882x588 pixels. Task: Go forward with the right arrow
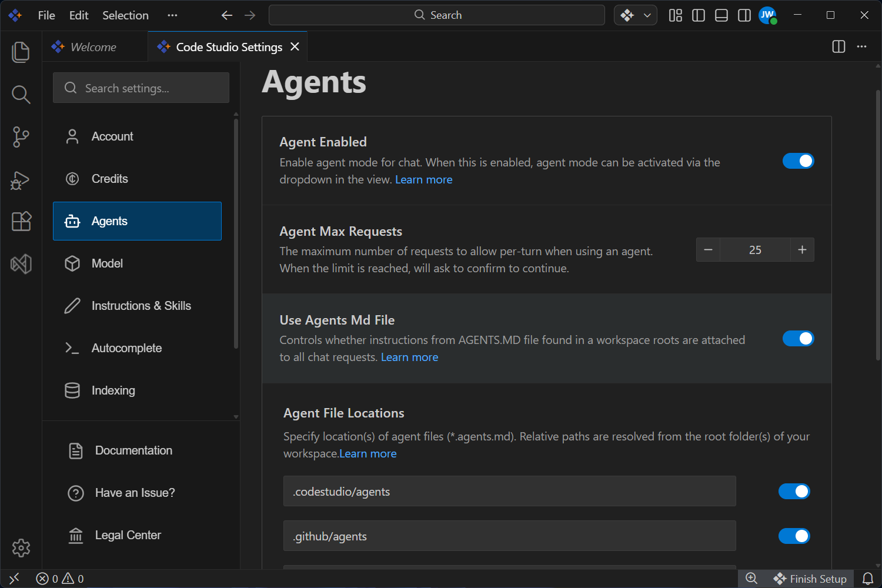[250, 15]
